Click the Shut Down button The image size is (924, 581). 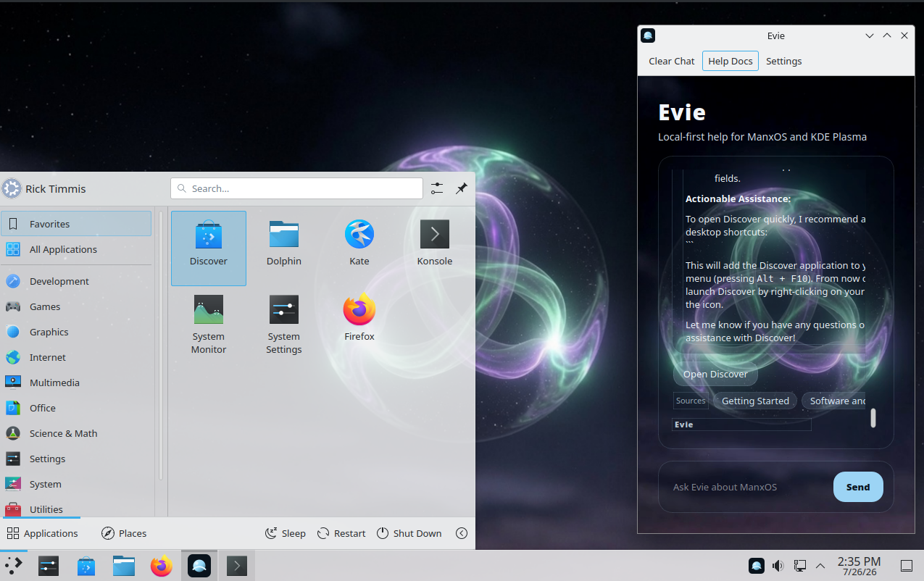[409, 533]
